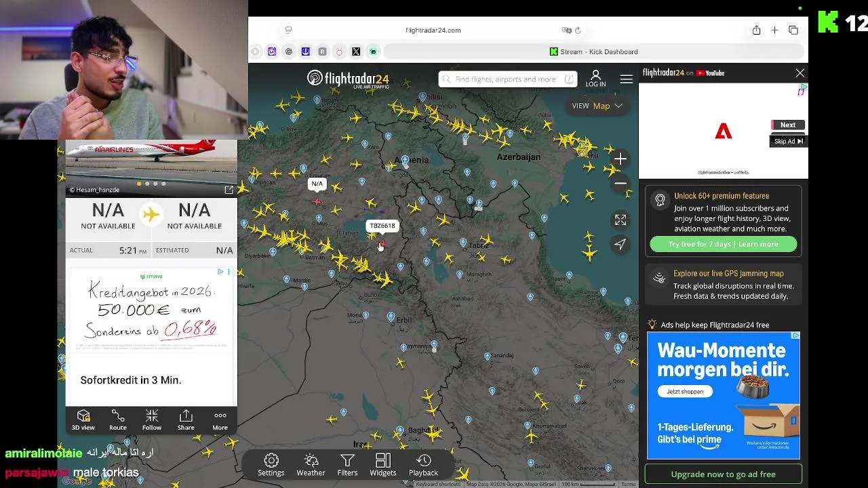Click Try free for 7 days
The height and width of the screenshot is (488, 868).
[723, 244]
